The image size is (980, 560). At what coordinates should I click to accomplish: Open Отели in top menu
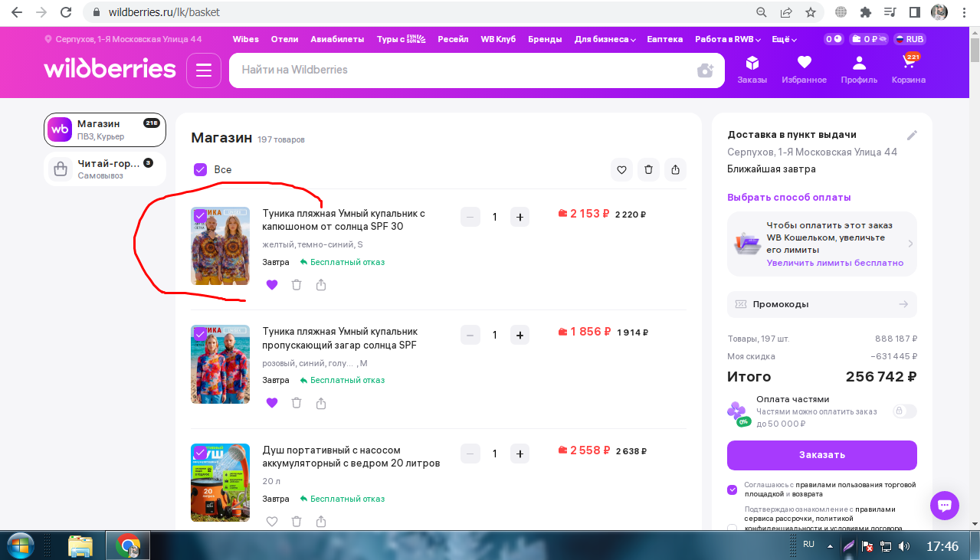click(x=284, y=39)
